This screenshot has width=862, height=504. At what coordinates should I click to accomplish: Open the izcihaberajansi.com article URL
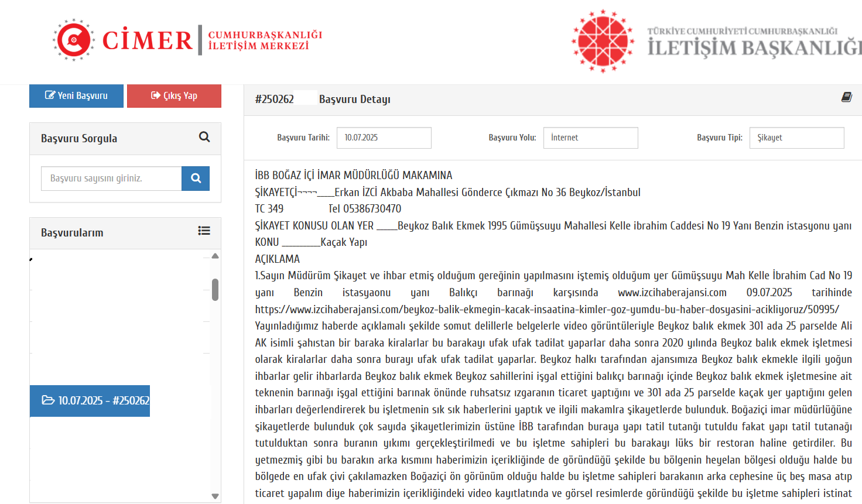point(546,309)
